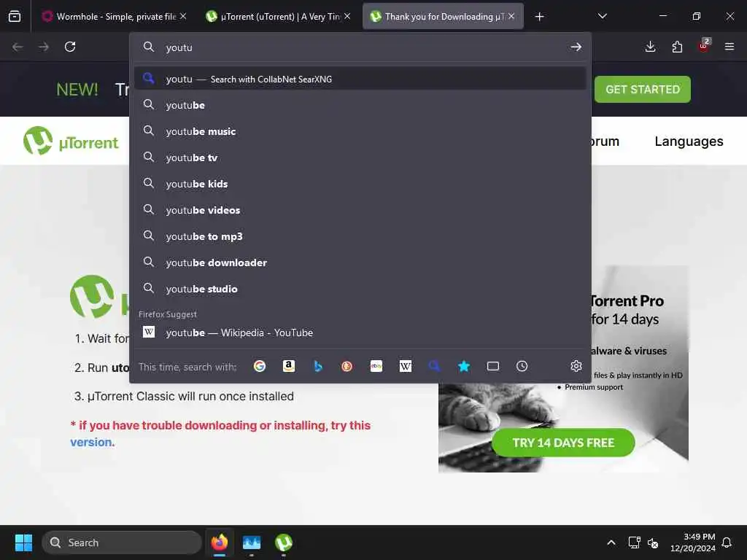Click the network status tray icon
The width and height of the screenshot is (747, 560).
(x=634, y=542)
